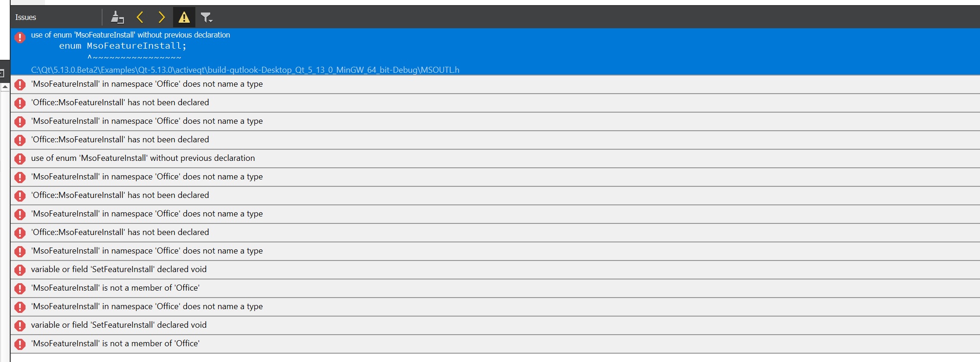
Task: Click the error icon of the selected issue
Action: pos(20,37)
